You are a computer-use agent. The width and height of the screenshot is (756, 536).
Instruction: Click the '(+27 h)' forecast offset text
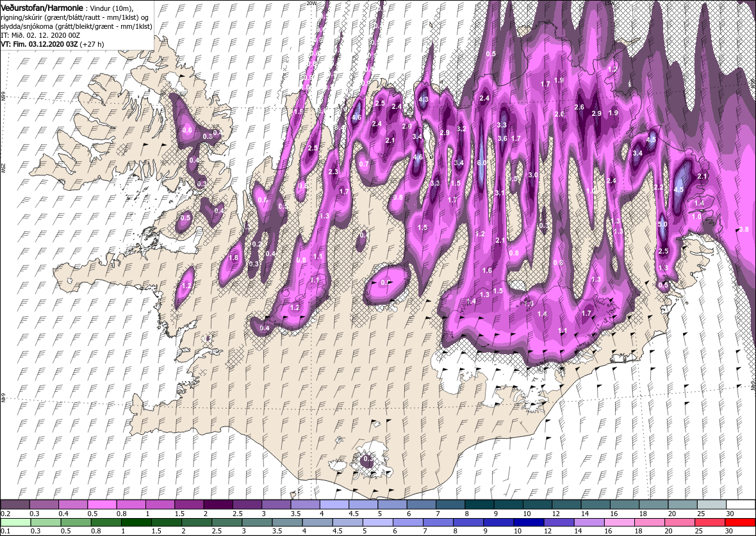(x=92, y=44)
